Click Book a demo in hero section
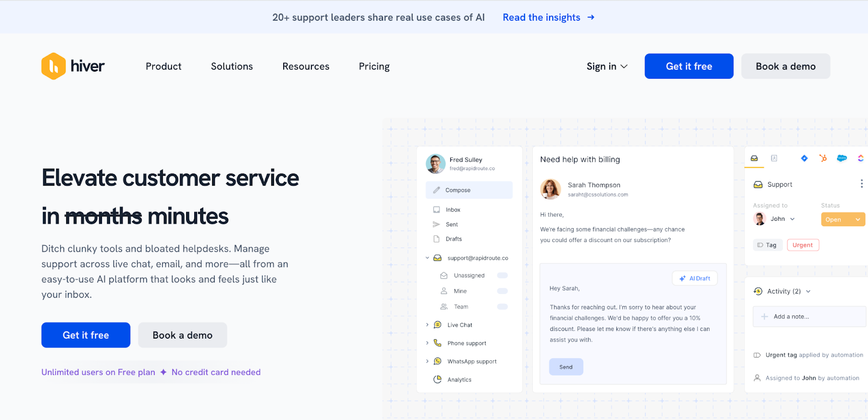868x420 pixels. click(182, 335)
